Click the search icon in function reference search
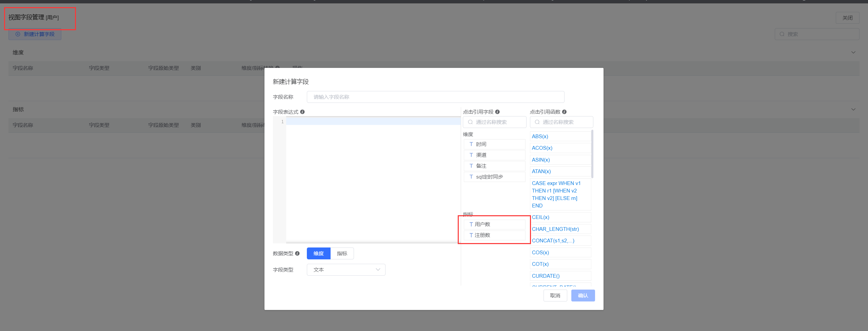Screen dimensions: 868x331 point(537,122)
